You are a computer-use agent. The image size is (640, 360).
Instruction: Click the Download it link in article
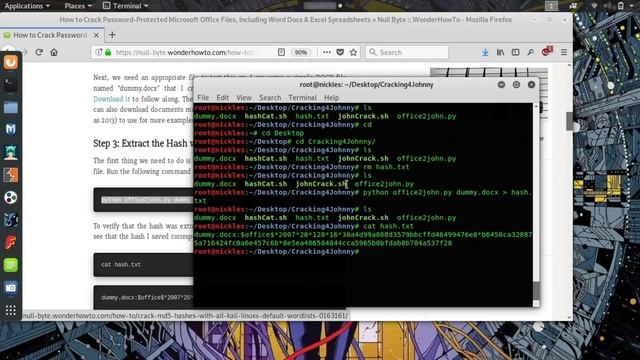coord(111,99)
